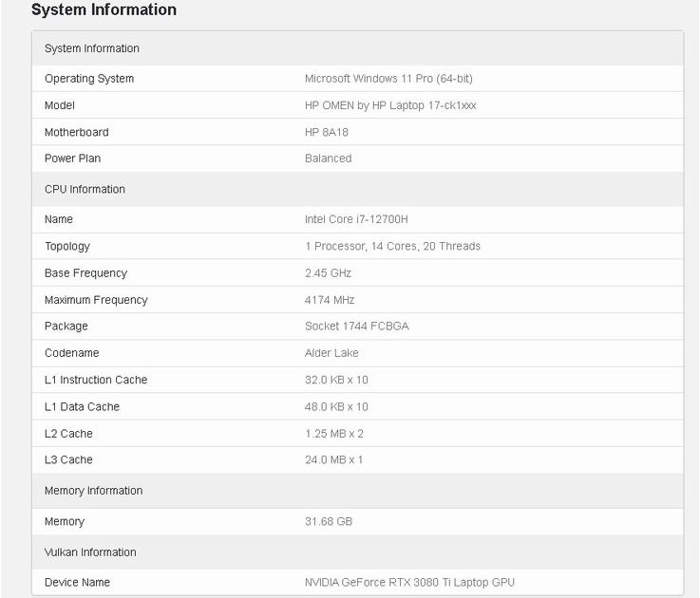Screen dimensions: 700x598
Task: Select the NVIDIA GeForce RTX 3080 Ti device name
Action: tap(409, 583)
